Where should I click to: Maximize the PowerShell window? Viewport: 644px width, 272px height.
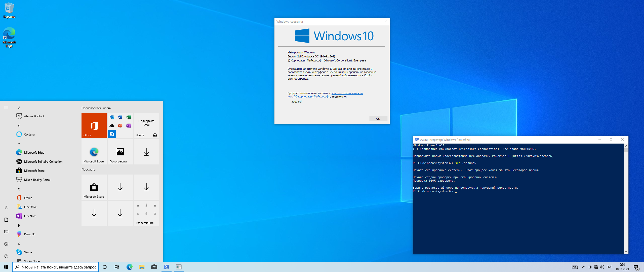point(611,140)
